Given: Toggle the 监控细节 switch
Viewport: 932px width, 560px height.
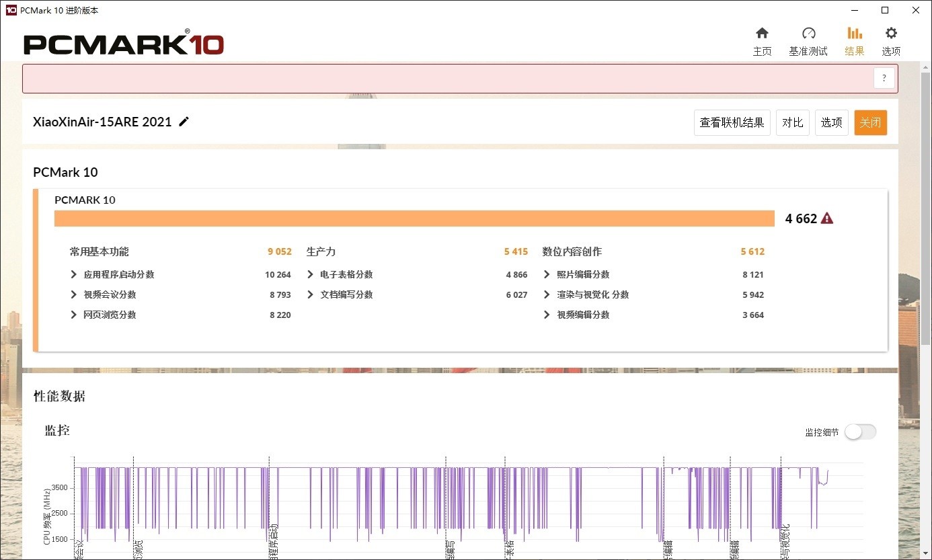Looking at the screenshot, I should [860, 432].
